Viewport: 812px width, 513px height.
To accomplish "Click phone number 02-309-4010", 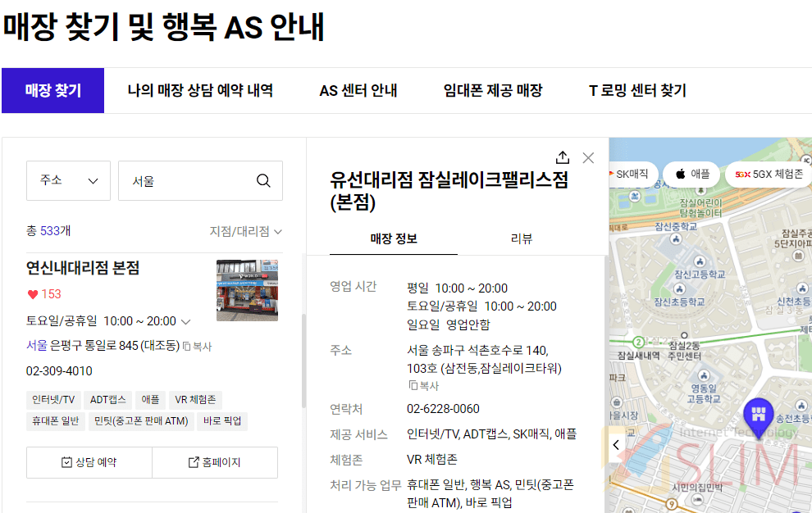I will [59, 371].
